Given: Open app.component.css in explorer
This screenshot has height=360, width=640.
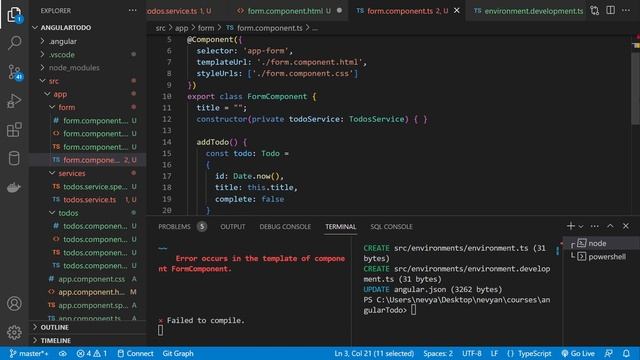Looking at the screenshot, I should click(x=88, y=279).
